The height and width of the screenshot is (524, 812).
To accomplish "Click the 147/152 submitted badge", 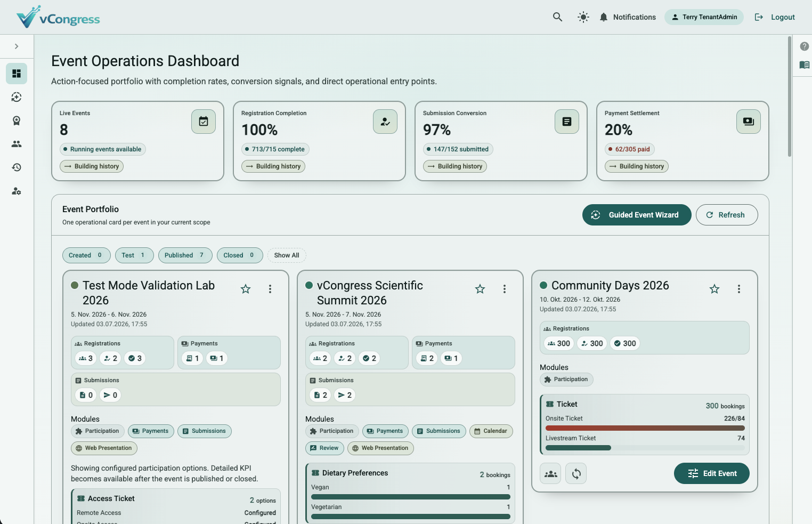I will pos(458,149).
